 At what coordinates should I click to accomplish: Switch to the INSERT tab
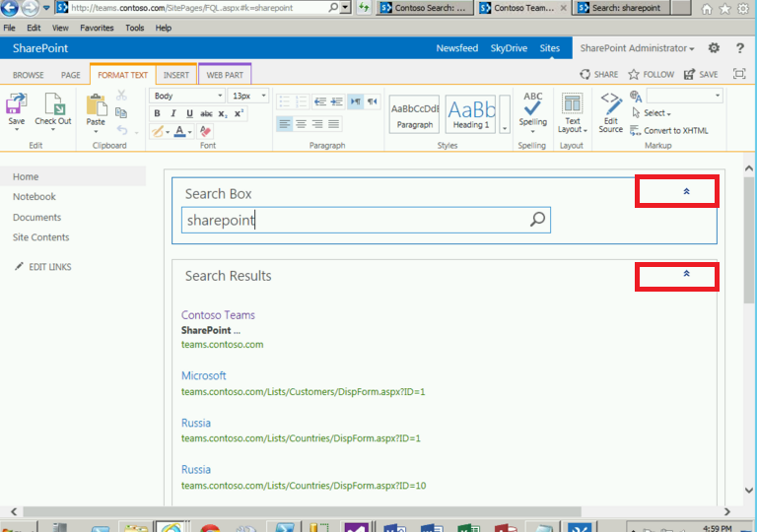[x=176, y=75]
